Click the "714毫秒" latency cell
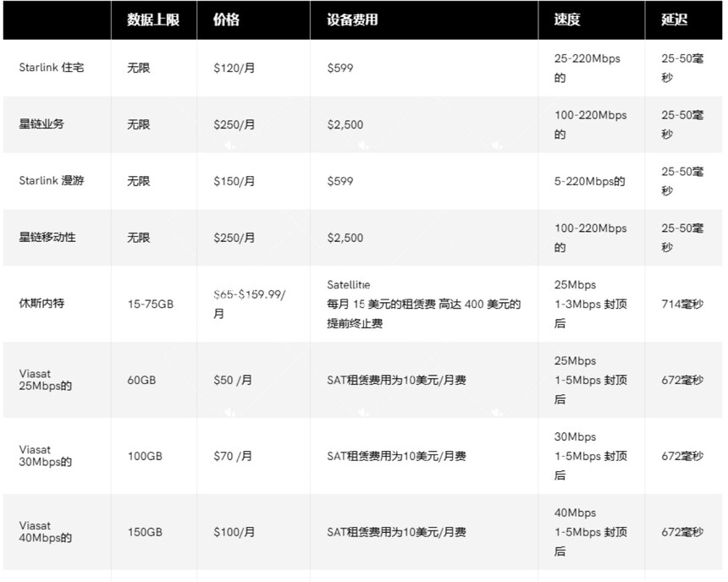The width and height of the screenshot is (728, 582). point(682,305)
